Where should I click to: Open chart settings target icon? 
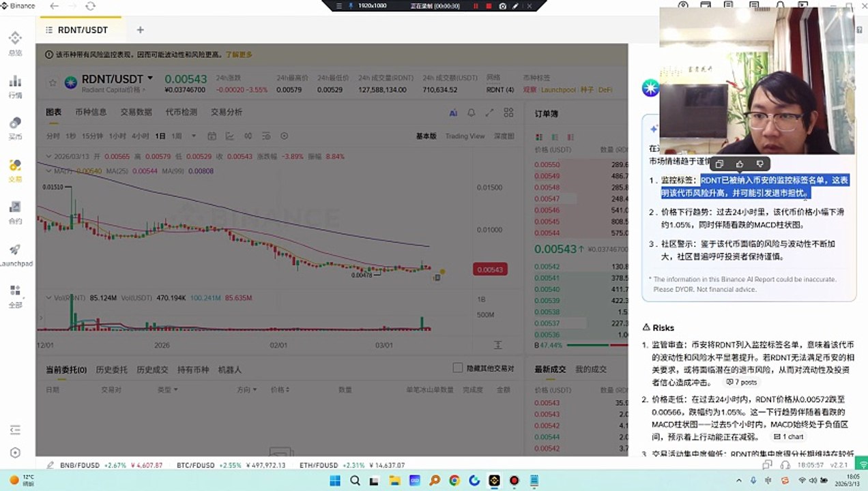pyautogui.click(x=285, y=136)
